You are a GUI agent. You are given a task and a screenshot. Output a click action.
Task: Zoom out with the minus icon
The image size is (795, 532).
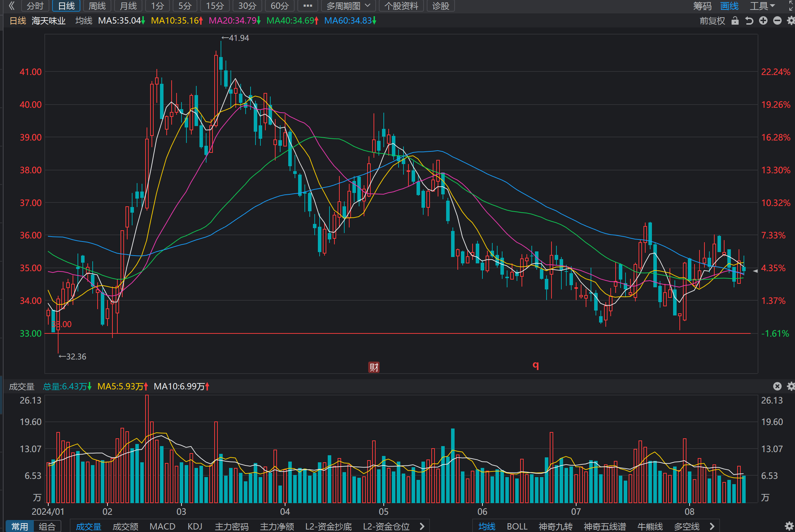tap(777, 21)
